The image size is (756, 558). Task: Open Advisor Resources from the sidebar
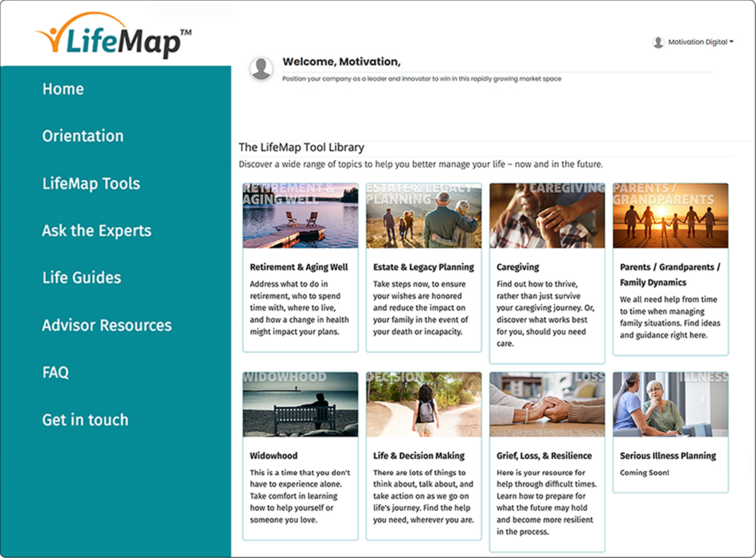[106, 325]
